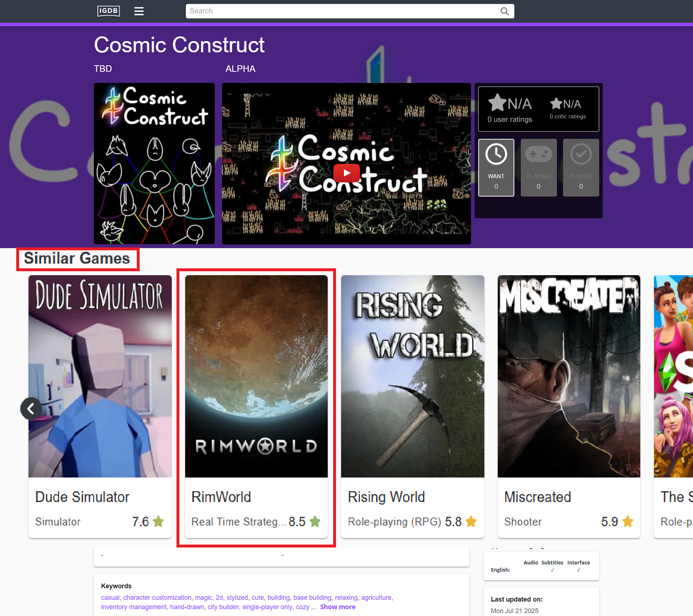Click Real Time Strategy genre label
The height and width of the screenshot is (616, 693).
[239, 522]
